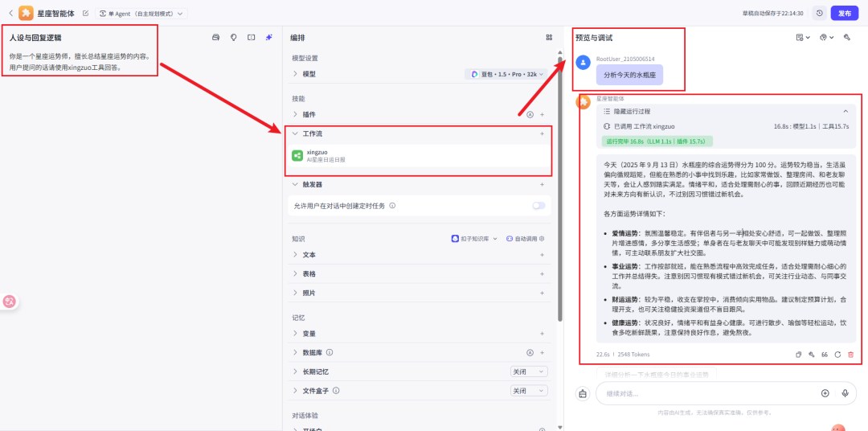Open the prompt library icon in 人设与回复逻辑

click(216, 38)
